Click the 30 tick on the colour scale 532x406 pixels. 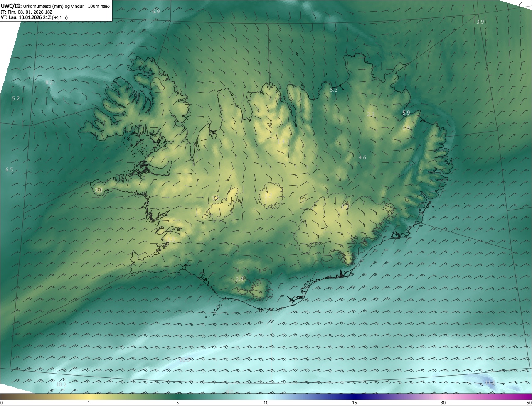click(x=443, y=403)
